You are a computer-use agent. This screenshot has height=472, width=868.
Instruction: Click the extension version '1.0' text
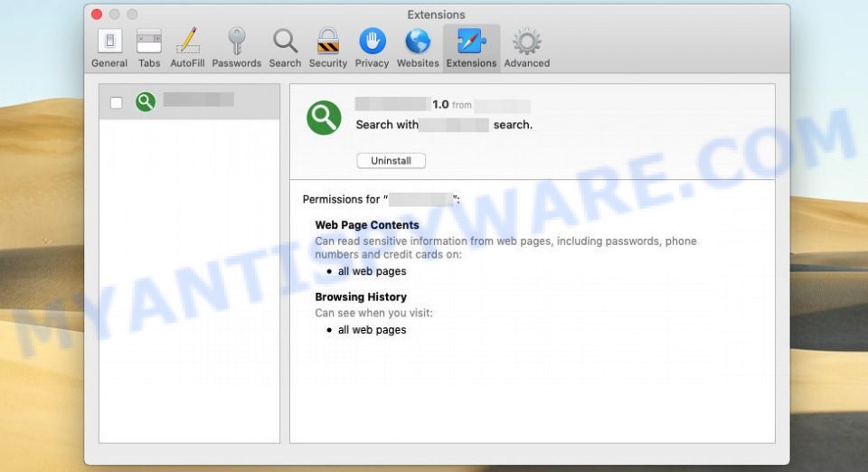point(440,104)
